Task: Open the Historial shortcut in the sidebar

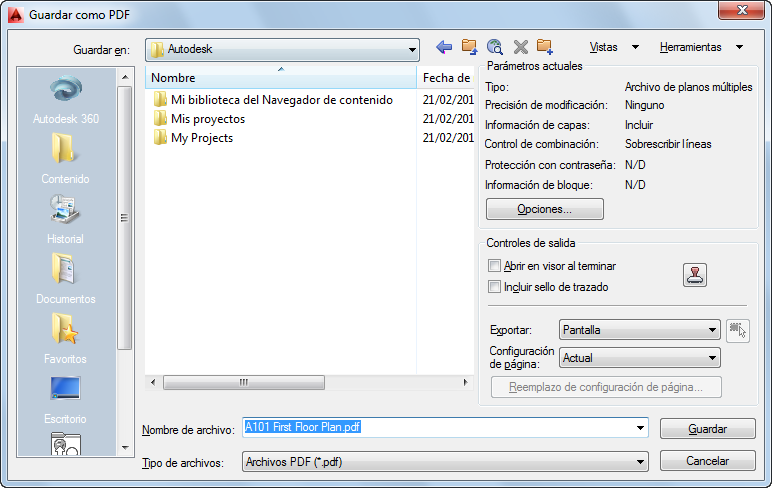Action: (65, 219)
